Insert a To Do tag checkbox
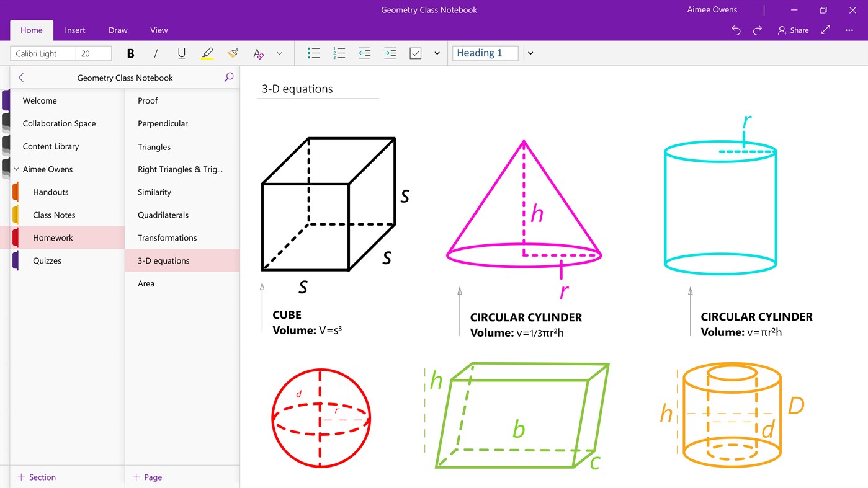This screenshot has height=488, width=868. [x=415, y=53]
